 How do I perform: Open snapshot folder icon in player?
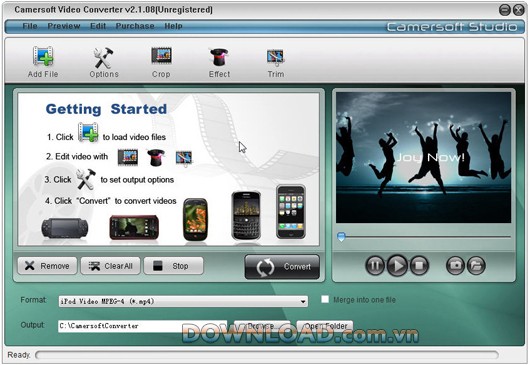[476, 265]
